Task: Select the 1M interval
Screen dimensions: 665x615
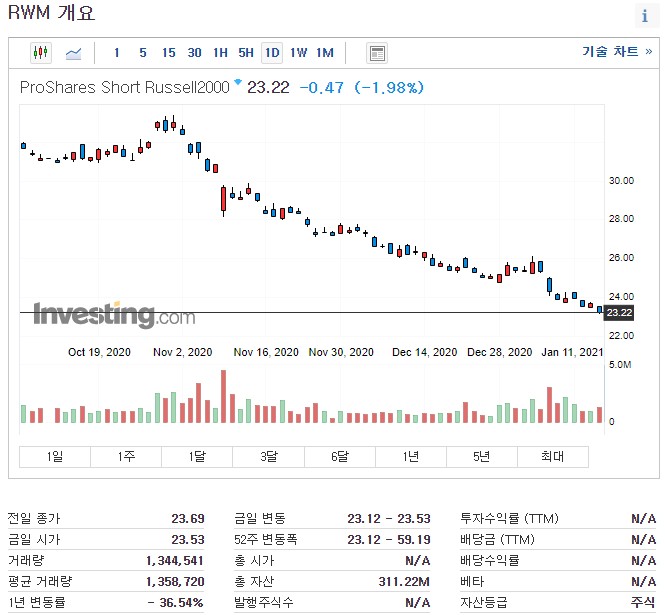Action: [324, 53]
